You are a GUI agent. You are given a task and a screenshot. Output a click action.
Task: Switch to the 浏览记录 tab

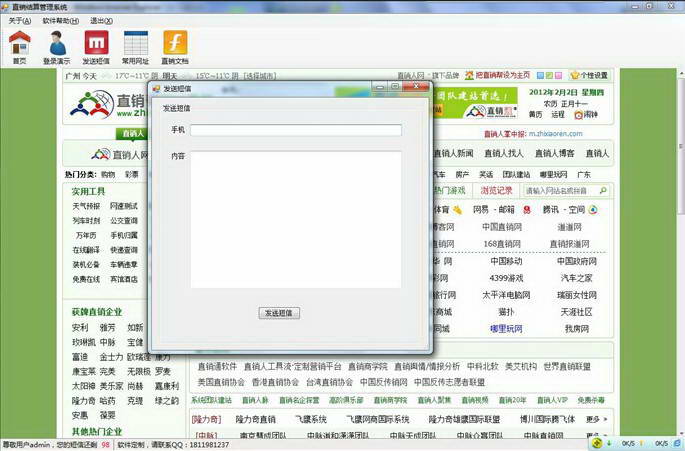tap(496, 191)
